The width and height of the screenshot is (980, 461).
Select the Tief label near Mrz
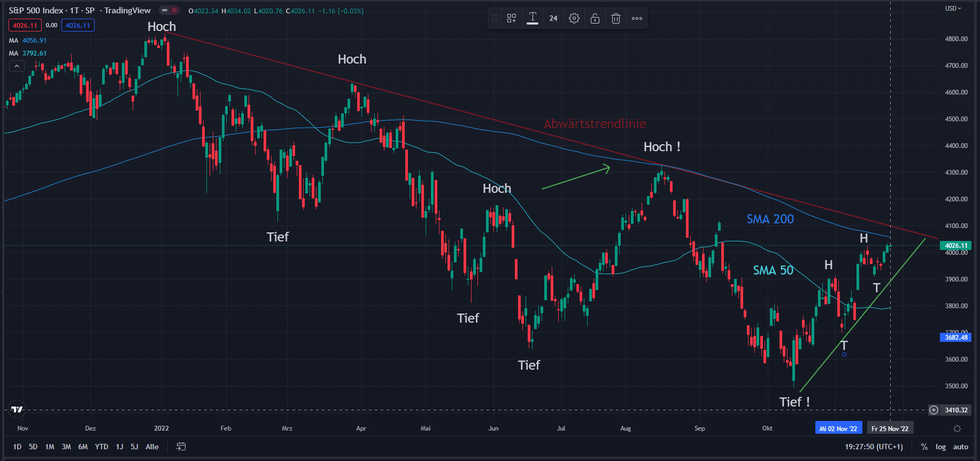pyautogui.click(x=277, y=237)
